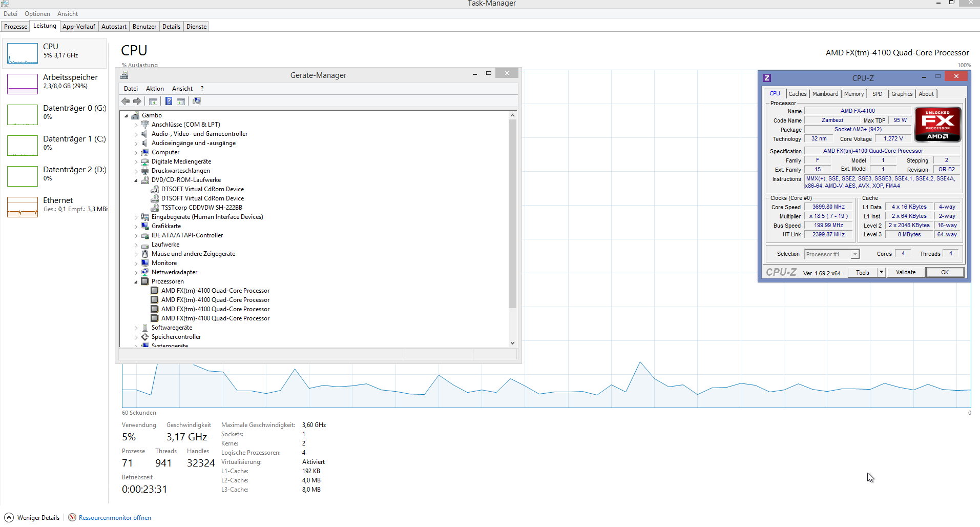Click the Audio-, Video- und Gamecontroller icon
980x527 pixels.
point(145,134)
